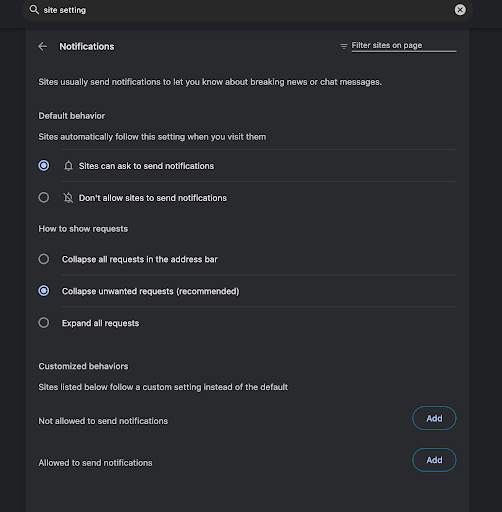Select Don't allow sites to send notifications
The image size is (502, 512).
(44, 197)
